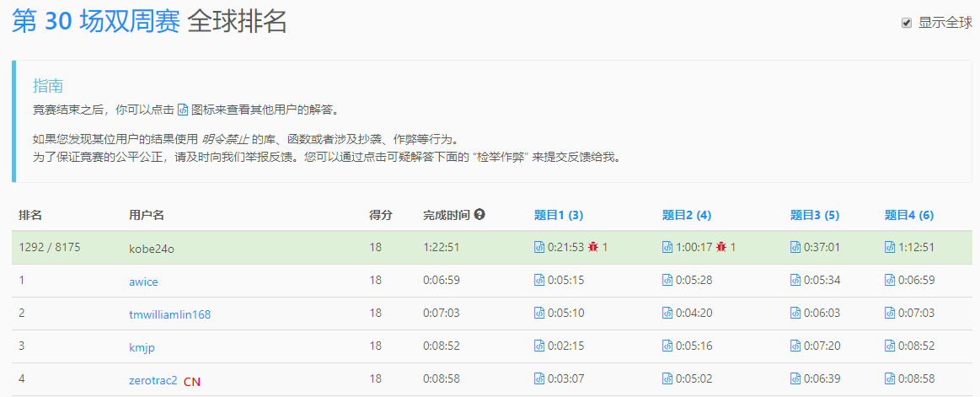Viewport: 980px width, 397px height.
Task: Click the help icon next to 完成时间
Action: click(x=479, y=214)
